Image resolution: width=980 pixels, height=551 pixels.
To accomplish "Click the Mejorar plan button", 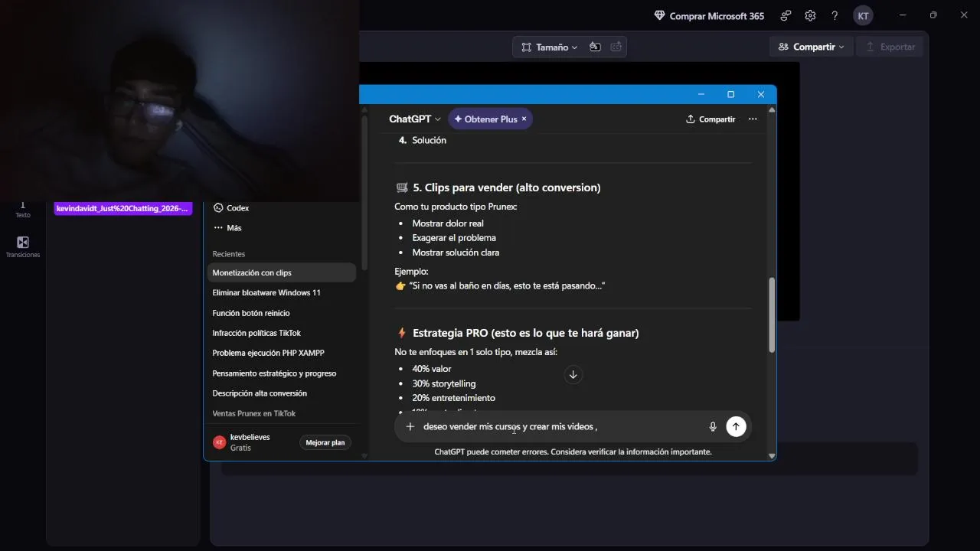I will [325, 442].
